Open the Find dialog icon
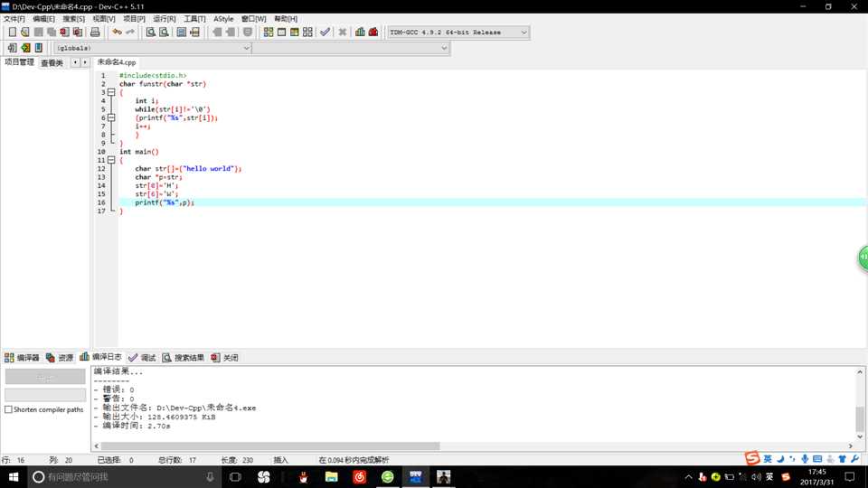 (151, 33)
